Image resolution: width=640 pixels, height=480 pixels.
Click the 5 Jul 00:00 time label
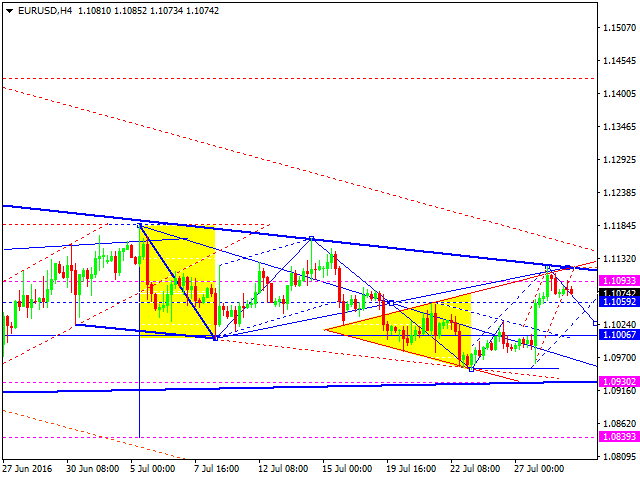tap(153, 469)
